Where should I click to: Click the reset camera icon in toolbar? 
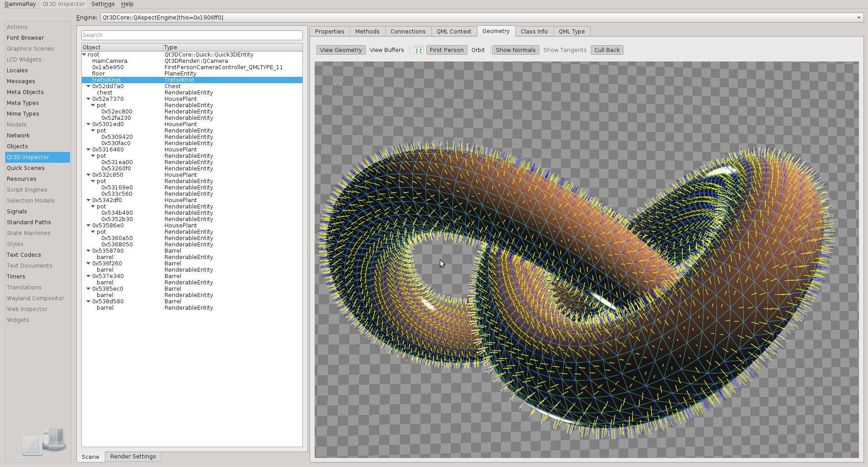pyautogui.click(x=419, y=50)
